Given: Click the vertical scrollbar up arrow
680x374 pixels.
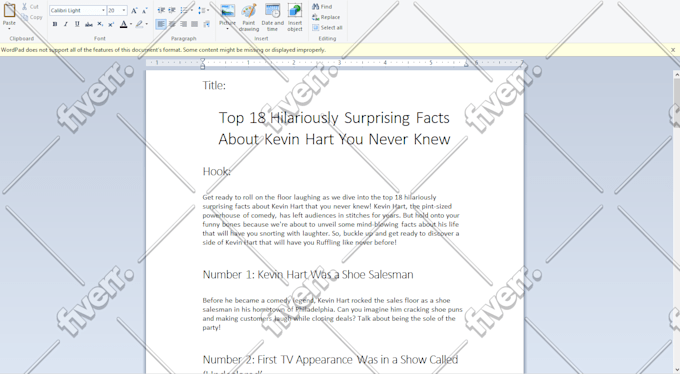Looking at the screenshot, I should coord(677,75).
